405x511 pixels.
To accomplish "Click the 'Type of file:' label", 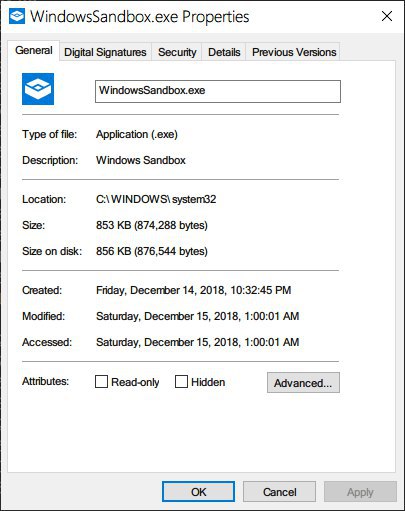I will click(49, 134).
